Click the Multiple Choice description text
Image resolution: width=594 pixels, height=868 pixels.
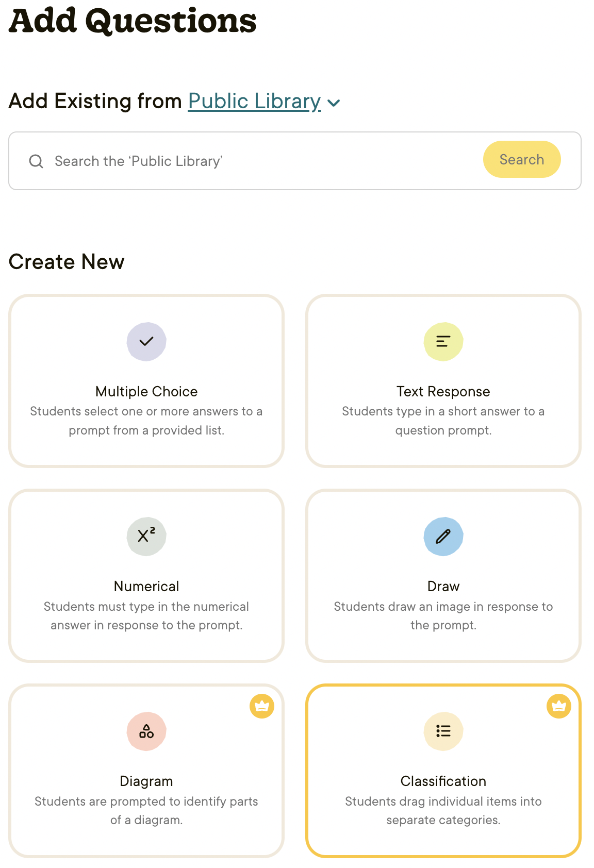pos(146,421)
